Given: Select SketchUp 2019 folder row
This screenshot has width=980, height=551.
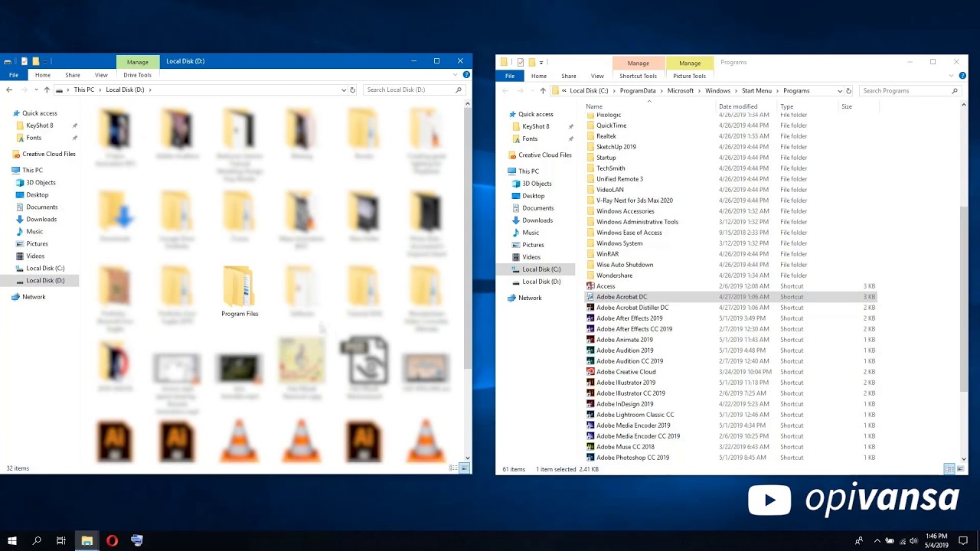Looking at the screenshot, I should tap(730, 147).
